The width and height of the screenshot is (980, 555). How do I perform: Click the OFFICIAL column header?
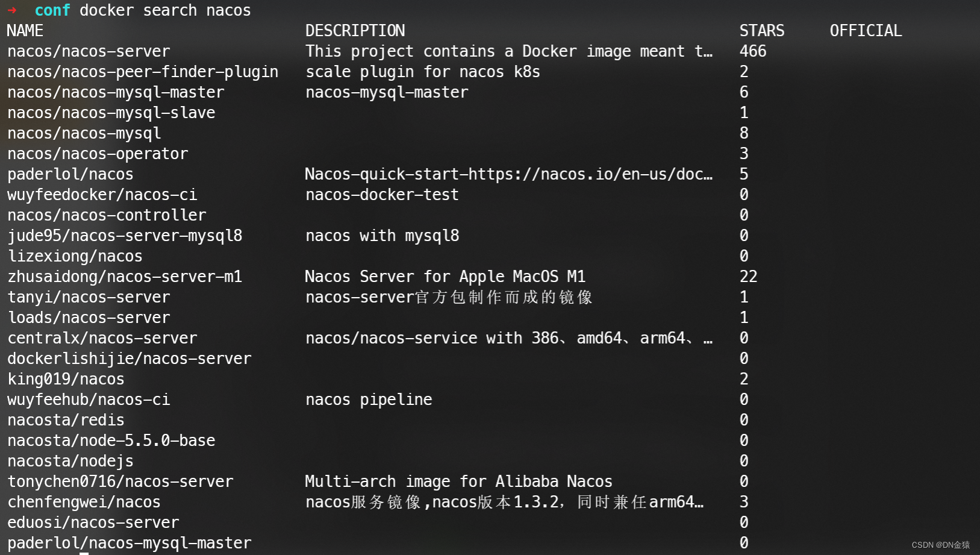866,31
